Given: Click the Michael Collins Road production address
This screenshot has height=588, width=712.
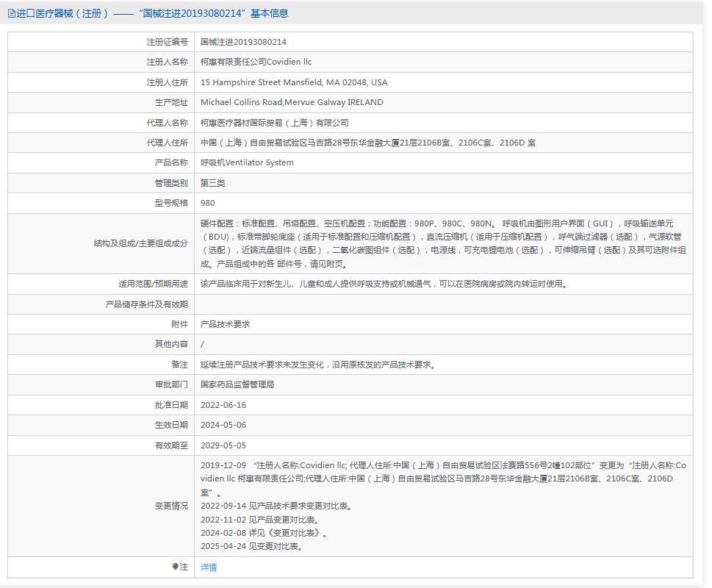Looking at the screenshot, I should click(x=292, y=102).
